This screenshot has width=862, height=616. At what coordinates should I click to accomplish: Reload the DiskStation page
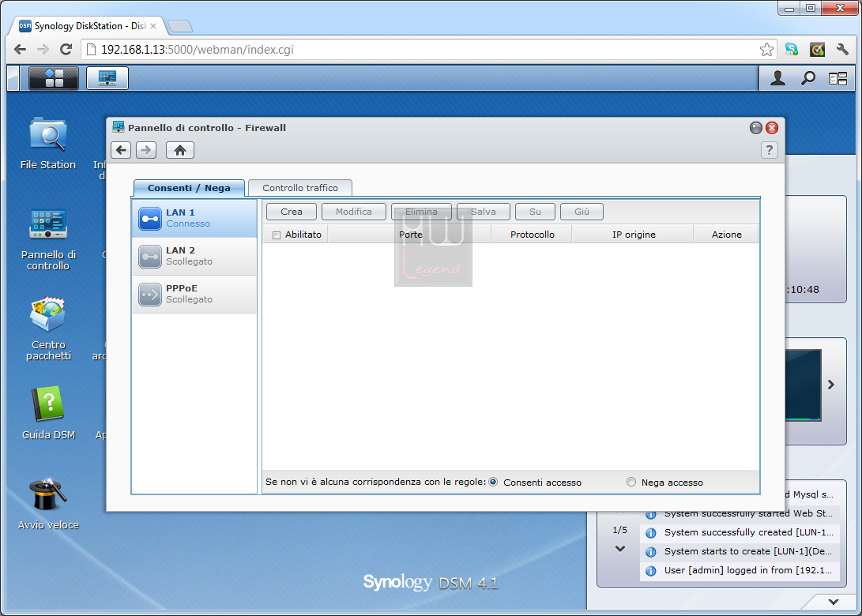(x=66, y=50)
